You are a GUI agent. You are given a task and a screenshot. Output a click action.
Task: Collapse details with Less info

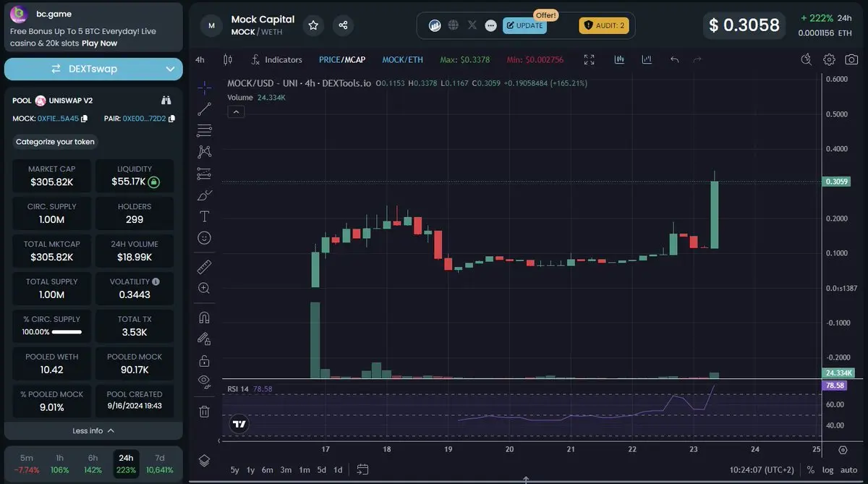tap(94, 430)
